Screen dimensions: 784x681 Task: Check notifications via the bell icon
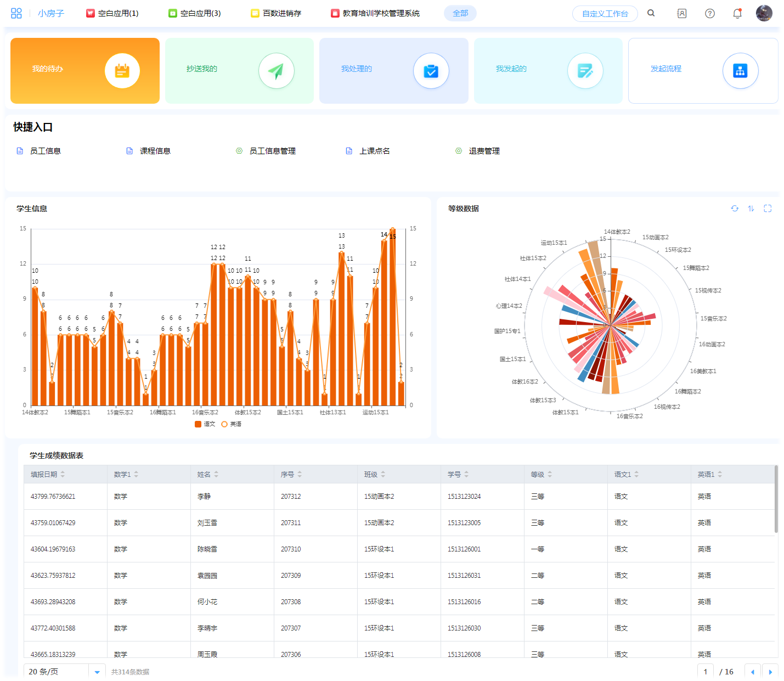point(737,14)
